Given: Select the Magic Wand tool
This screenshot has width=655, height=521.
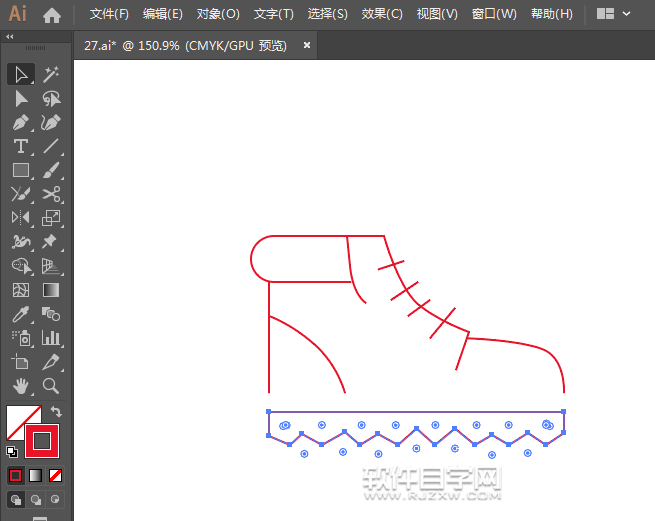Looking at the screenshot, I should (51, 75).
